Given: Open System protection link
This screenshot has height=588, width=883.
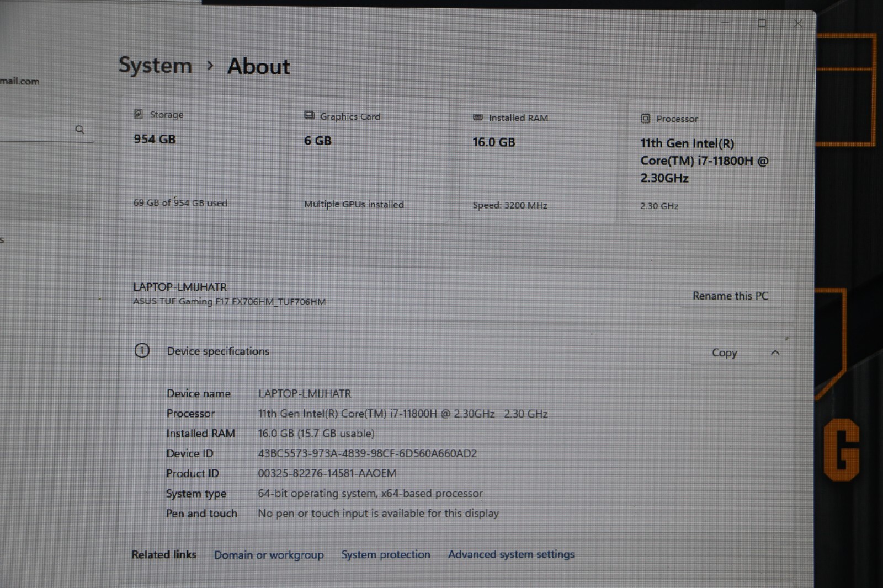Looking at the screenshot, I should [x=385, y=554].
